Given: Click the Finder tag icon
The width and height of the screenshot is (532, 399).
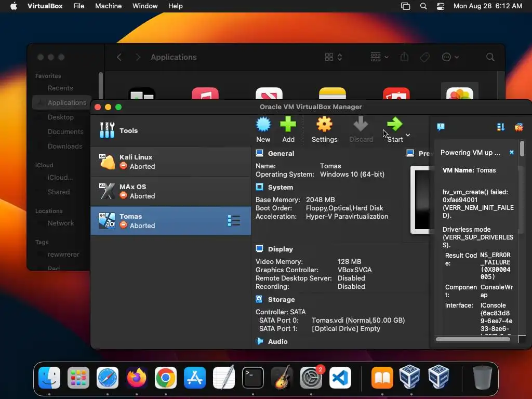Looking at the screenshot, I should point(424,57).
